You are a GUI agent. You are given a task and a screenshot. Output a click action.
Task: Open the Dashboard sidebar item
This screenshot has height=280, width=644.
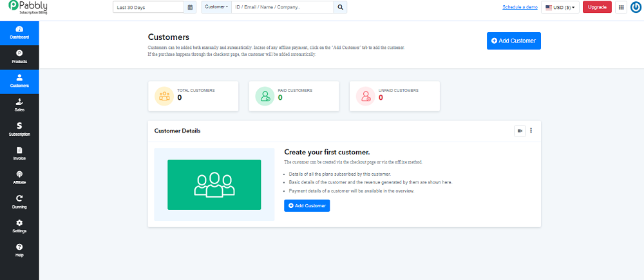pos(19,33)
